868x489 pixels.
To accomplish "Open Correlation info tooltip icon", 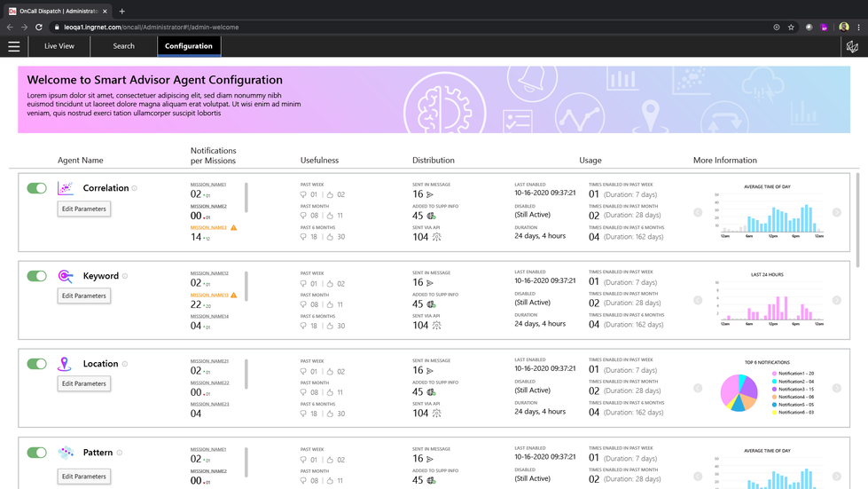I will click(135, 188).
